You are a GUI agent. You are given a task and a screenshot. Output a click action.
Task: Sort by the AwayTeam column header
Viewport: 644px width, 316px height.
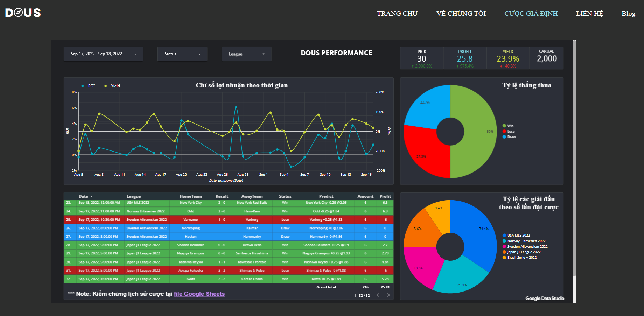[252, 196]
